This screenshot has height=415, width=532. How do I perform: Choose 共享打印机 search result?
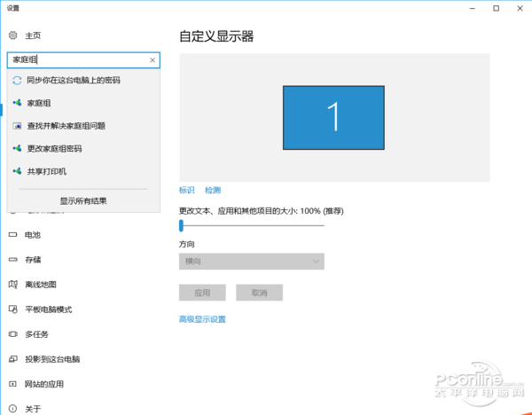point(46,171)
